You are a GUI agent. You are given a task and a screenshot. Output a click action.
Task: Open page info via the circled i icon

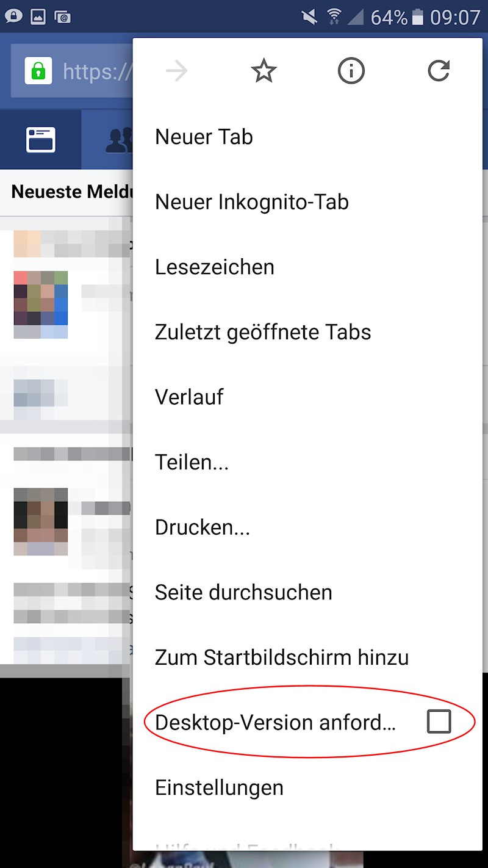(x=351, y=71)
